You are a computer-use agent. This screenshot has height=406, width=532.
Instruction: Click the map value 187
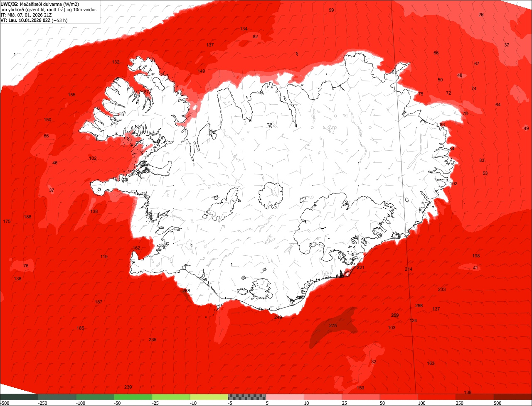99,302
